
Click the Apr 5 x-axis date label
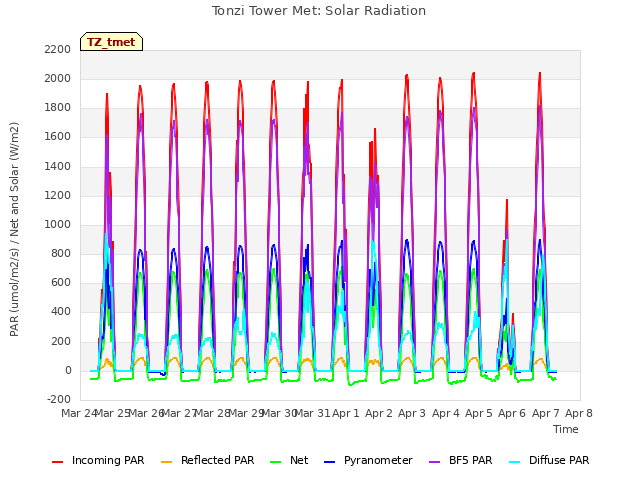479,413
